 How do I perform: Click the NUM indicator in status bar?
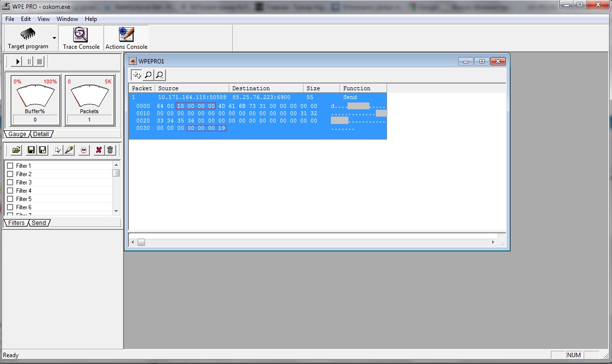pos(574,355)
